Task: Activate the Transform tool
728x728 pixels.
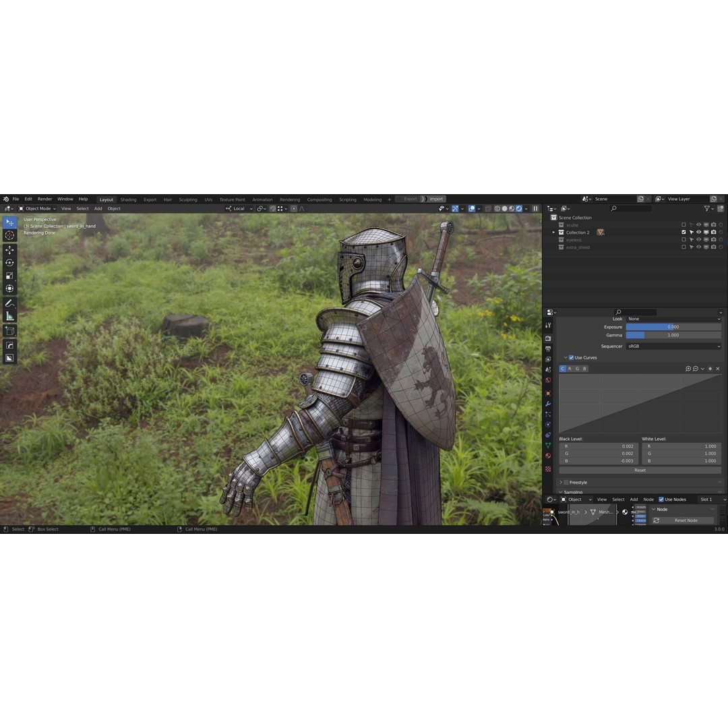Action: tap(9, 289)
